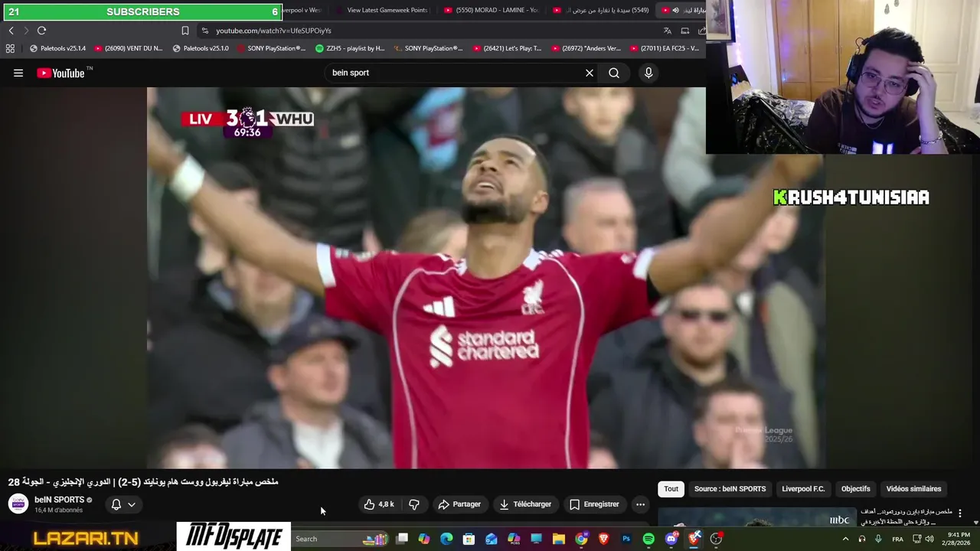This screenshot has height=551, width=980.
Task: Expand the notification bell dropdown for beIN SPORTS
Action: click(x=123, y=504)
